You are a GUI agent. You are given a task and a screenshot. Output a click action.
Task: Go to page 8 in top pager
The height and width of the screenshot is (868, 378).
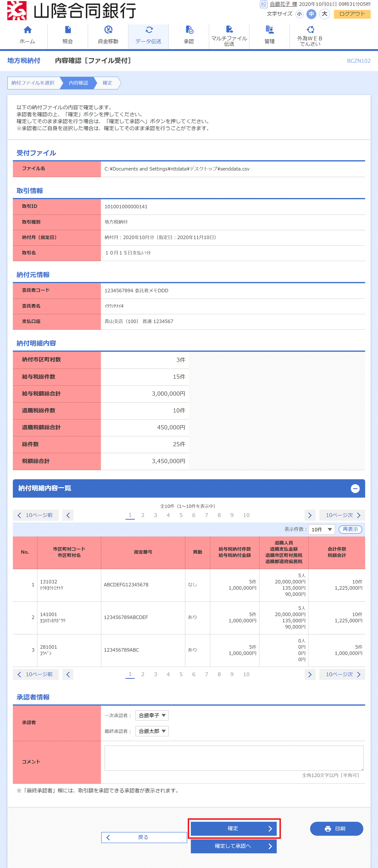coord(219,515)
